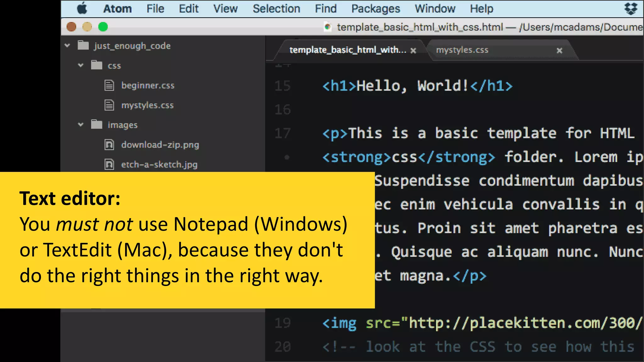
Task: Open the Packages menu
Action: tap(376, 9)
